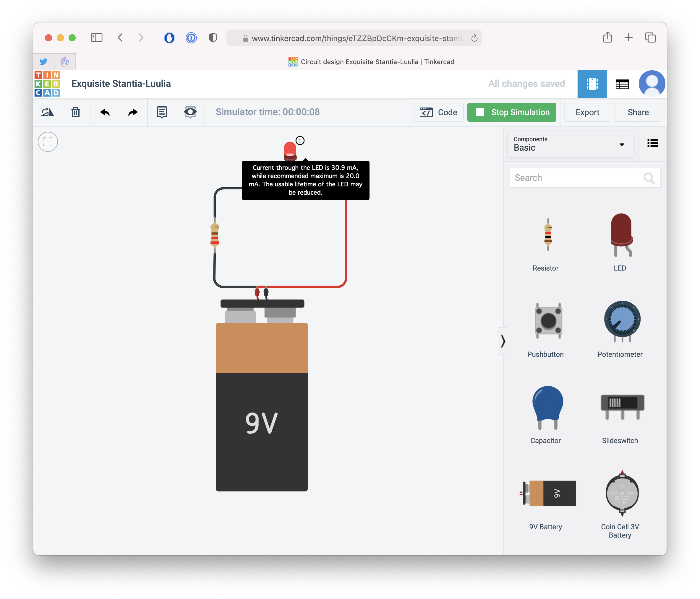Click the trash delete icon
Screen dimensions: 700x599
(x=76, y=112)
